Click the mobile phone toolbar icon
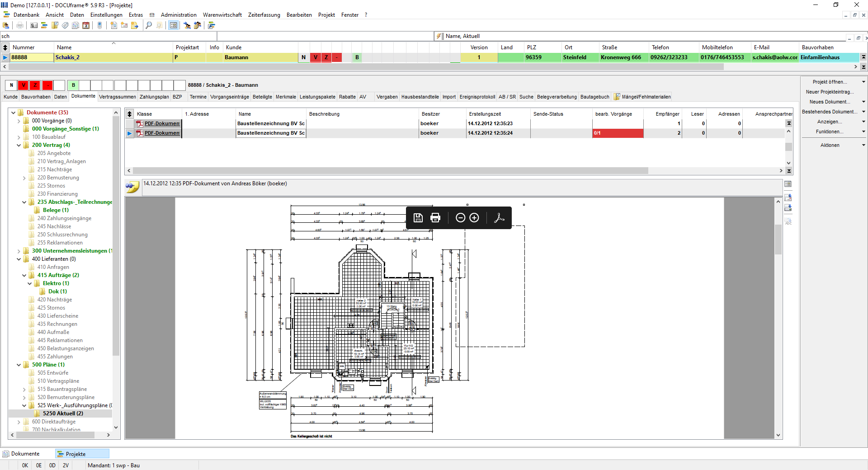 99,25
